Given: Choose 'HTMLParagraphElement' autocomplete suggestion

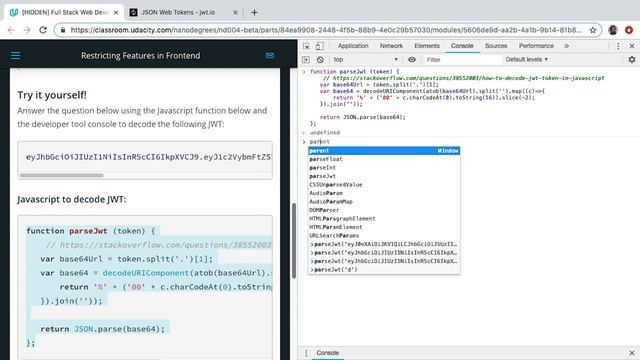Looking at the screenshot, I should click(x=384, y=219).
